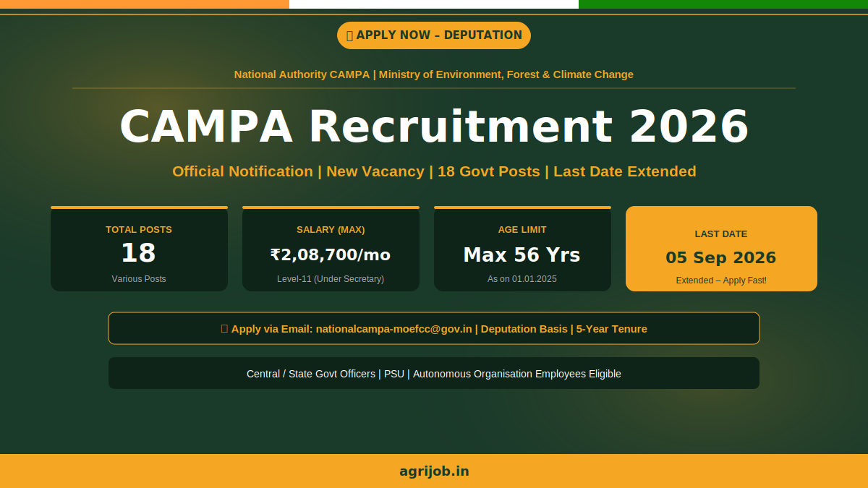Click the Central / State Govt Officers eligibility bar
Screen dimensions: 868x488
pos(434,373)
